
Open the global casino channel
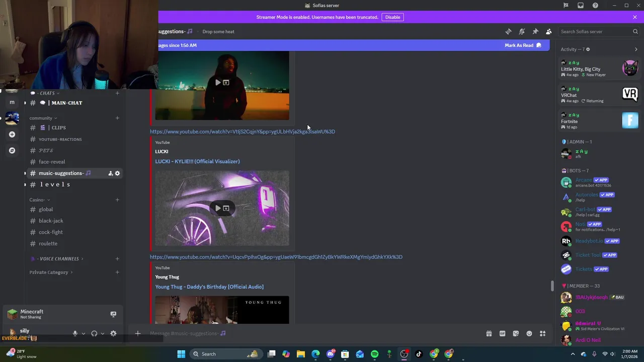(74, 209)
